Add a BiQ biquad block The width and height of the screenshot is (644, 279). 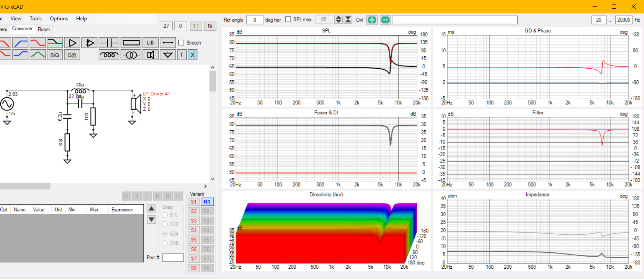(55, 55)
